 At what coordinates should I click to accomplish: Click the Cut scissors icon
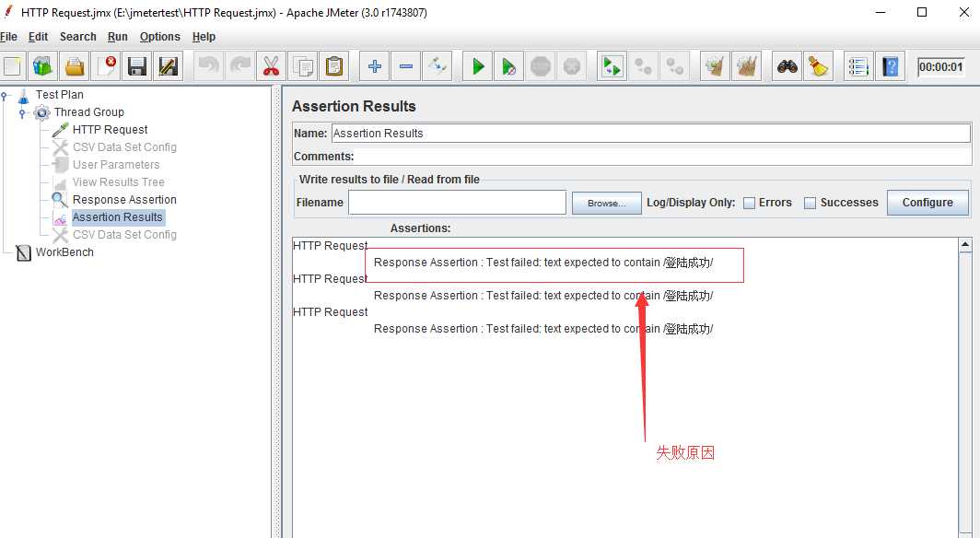(271, 65)
